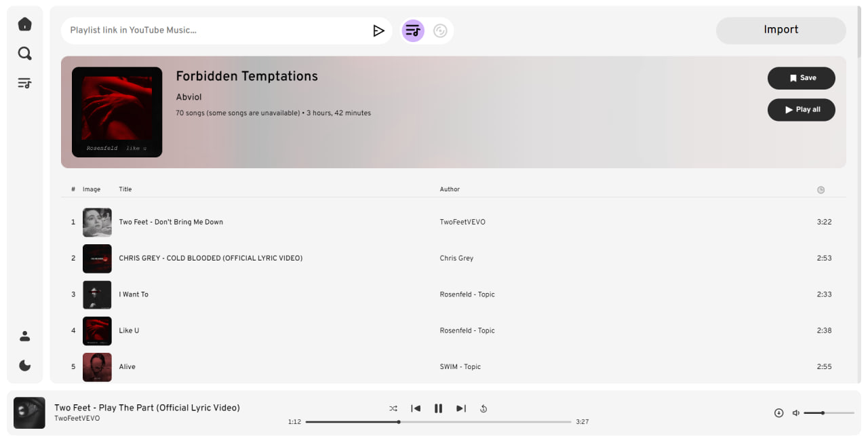The image size is (868, 441).
Task: Open playlists icon in left sidebar
Action: click(x=25, y=83)
